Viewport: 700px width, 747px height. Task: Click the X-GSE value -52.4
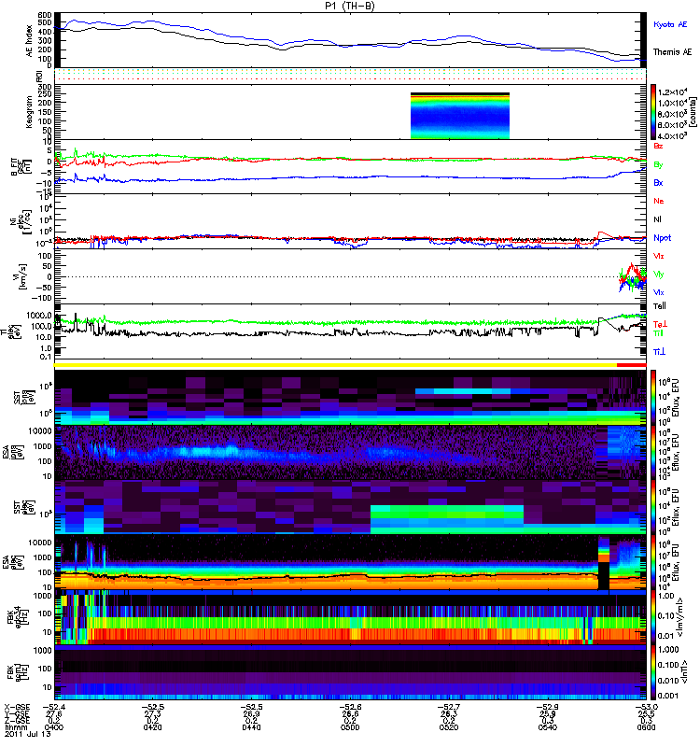(54, 707)
